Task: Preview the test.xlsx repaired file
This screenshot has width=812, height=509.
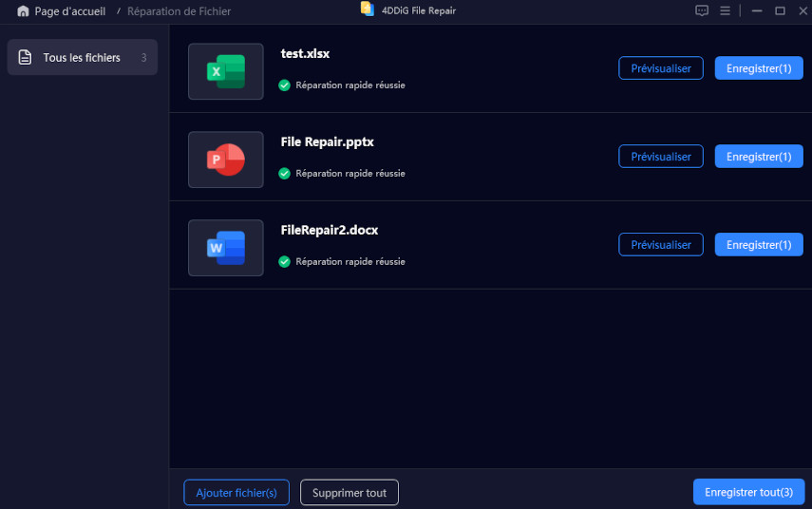Action: pos(661,68)
